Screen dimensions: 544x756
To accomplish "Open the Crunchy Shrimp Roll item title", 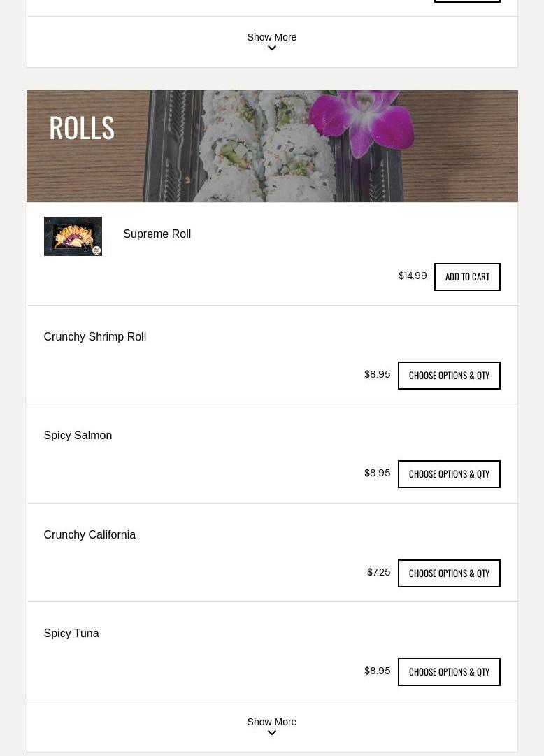I will (95, 336).
